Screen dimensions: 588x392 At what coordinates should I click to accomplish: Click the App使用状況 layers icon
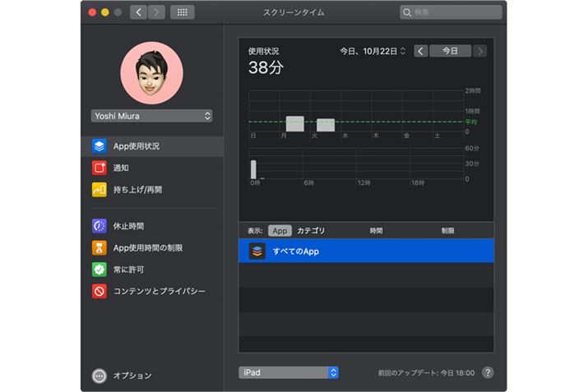click(x=100, y=146)
